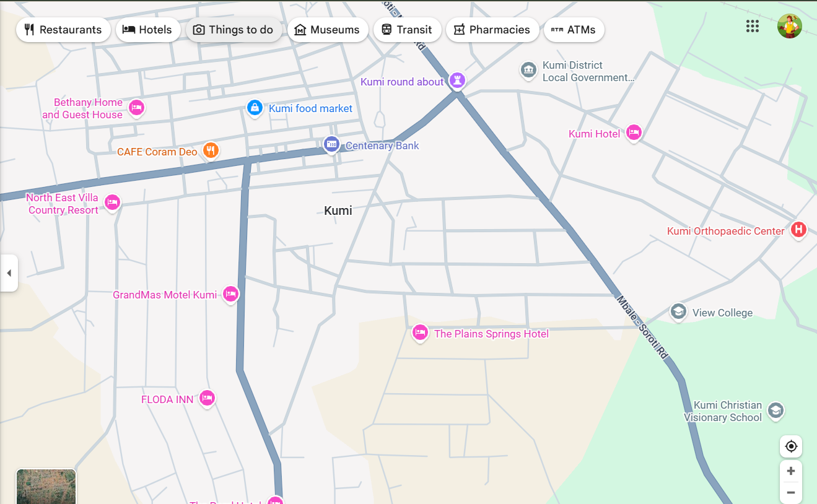Screen dimensions: 817x504
Task: Open the CAFE Coram Deo restaurant pin
Action: 211,150
